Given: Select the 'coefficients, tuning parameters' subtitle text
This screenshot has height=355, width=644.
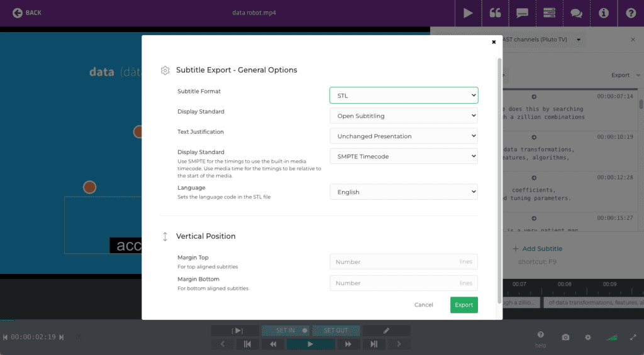Looking at the screenshot, I should coord(536,194).
